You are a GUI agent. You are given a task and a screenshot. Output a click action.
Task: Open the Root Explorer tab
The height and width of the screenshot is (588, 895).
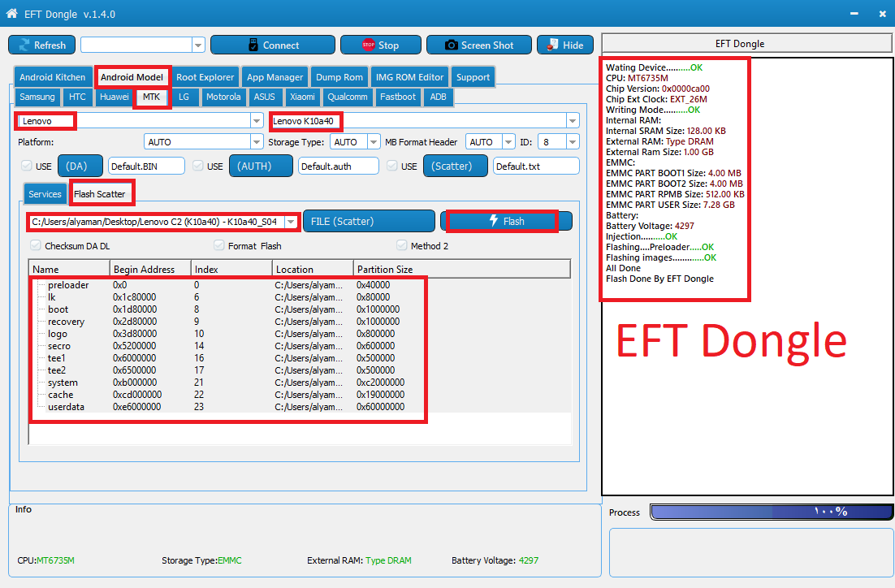(x=205, y=77)
